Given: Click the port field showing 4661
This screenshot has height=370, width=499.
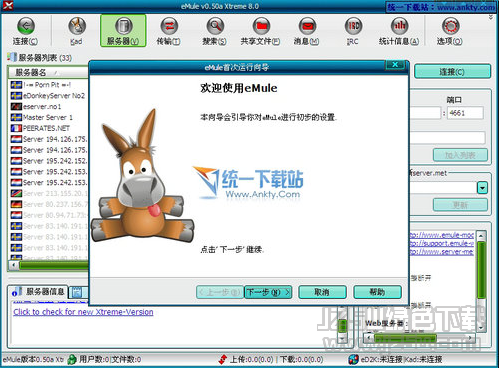Looking at the screenshot, I should pyautogui.click(x=465, y=113).
